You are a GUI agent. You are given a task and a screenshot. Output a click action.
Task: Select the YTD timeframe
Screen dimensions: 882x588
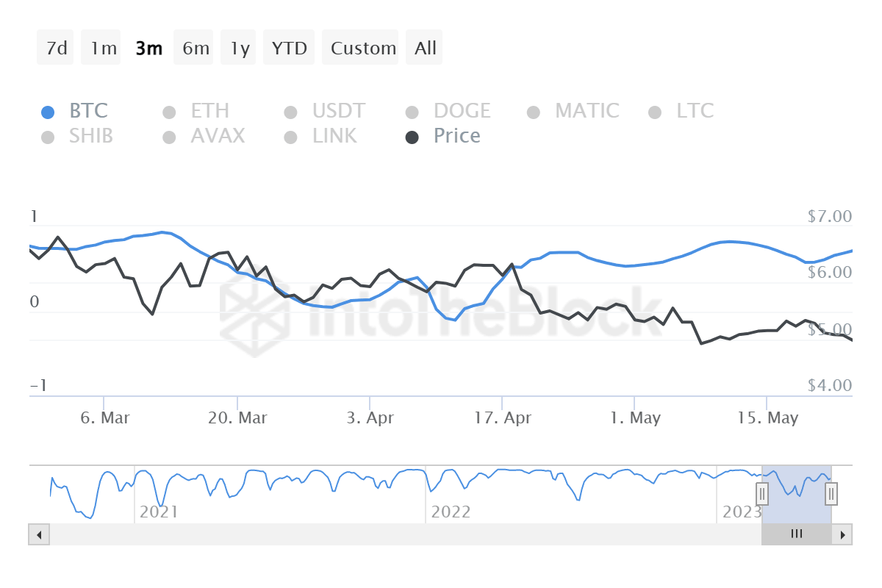(x=289, y=47)
